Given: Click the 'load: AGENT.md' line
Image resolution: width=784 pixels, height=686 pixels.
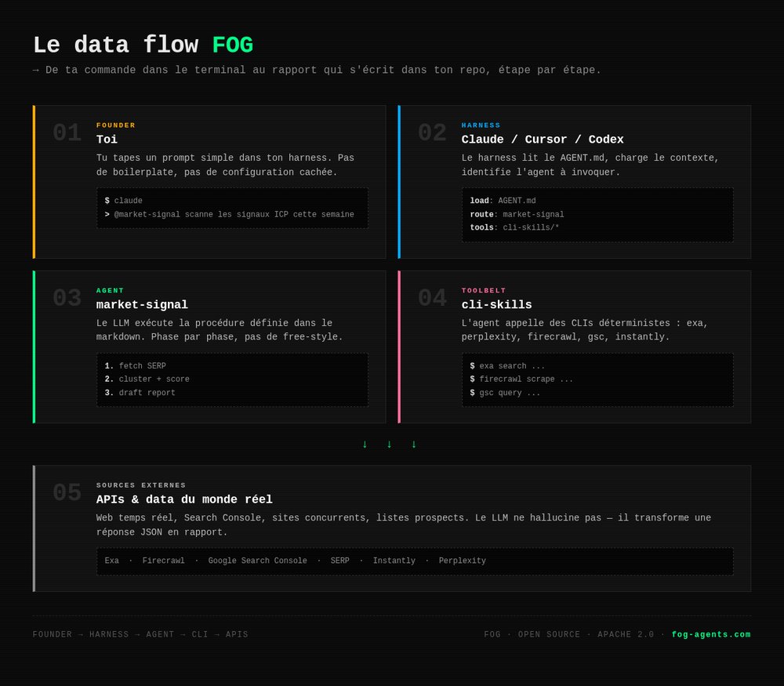Looking at the screenshot, I should [x=503, y=201].
